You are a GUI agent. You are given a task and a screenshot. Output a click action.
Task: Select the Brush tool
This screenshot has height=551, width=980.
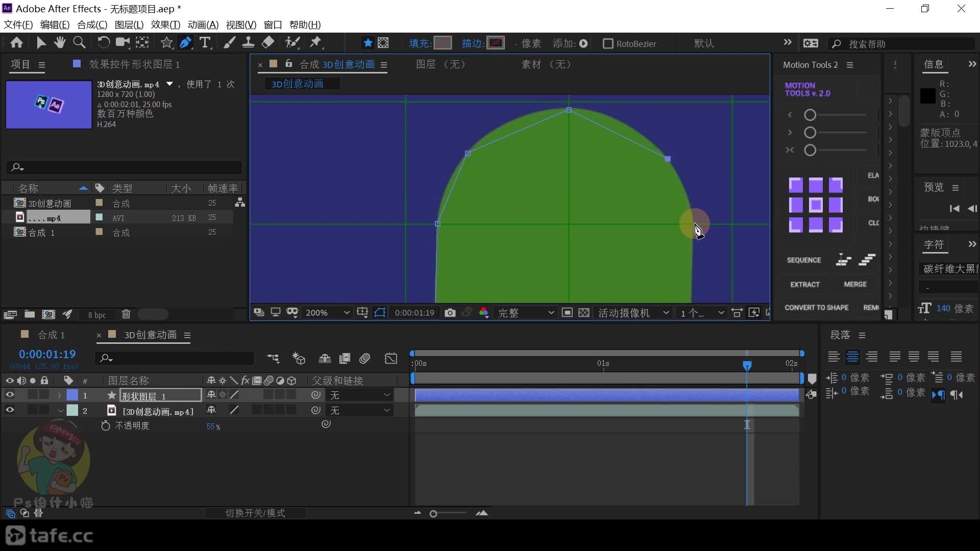pyautogui.click(x=229, y=43)
